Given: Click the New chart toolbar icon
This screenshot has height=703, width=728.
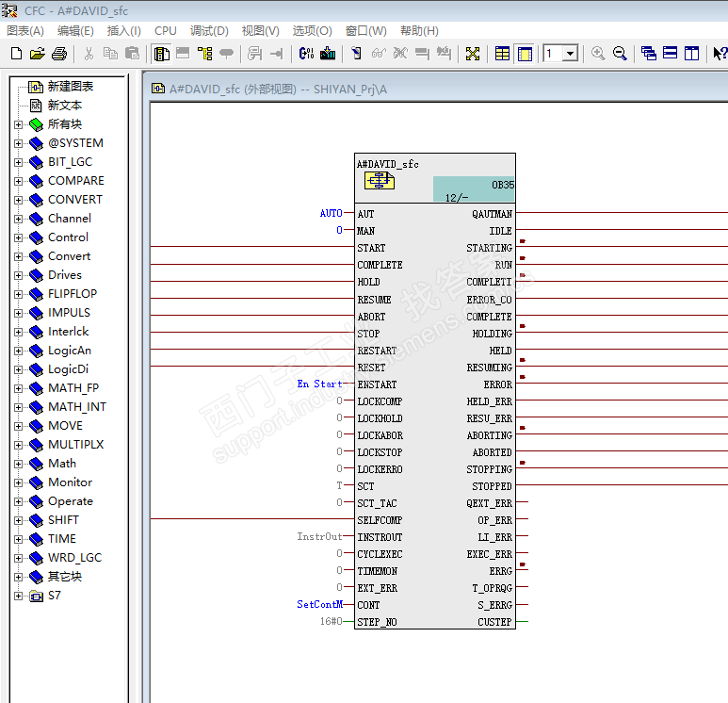Looking at the screenshot, I should click(16, 54).
